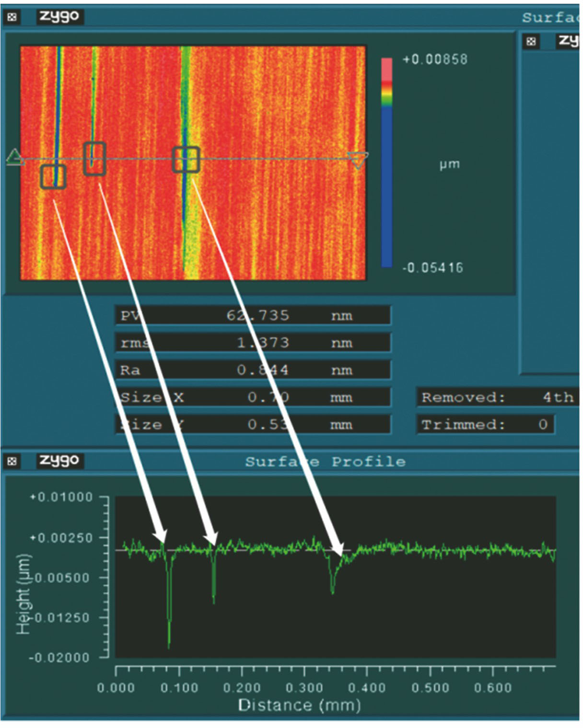Open window menu icon of surface map window

coord(12,17)
